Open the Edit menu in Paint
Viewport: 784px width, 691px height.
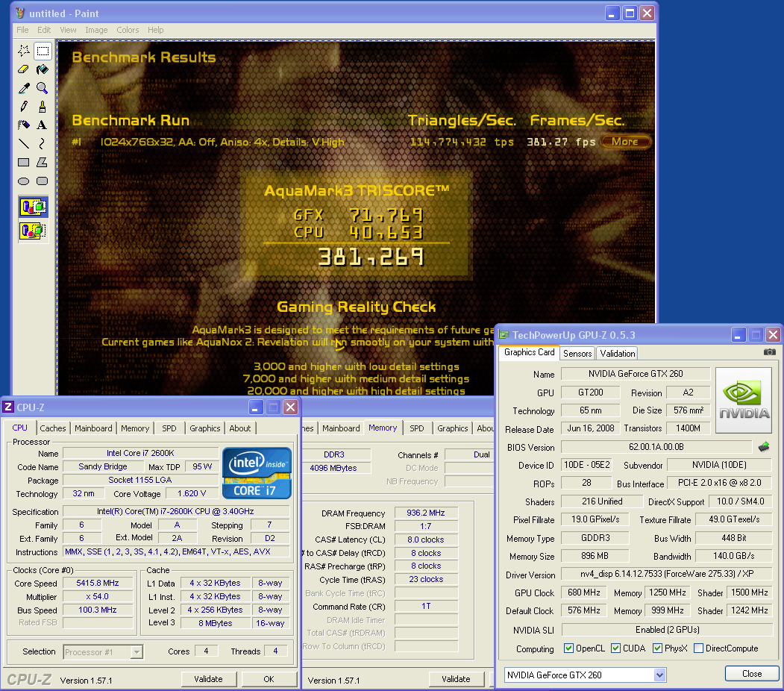pos(44,30)
